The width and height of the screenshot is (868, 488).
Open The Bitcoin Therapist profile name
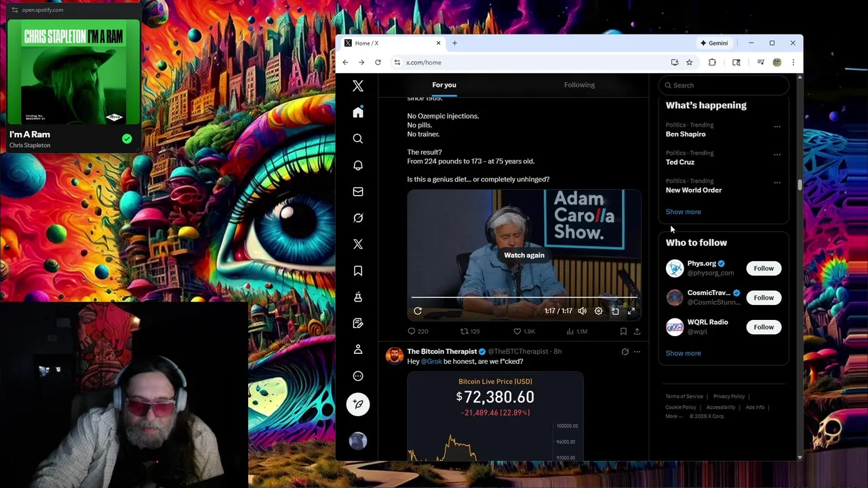(442, 351)
